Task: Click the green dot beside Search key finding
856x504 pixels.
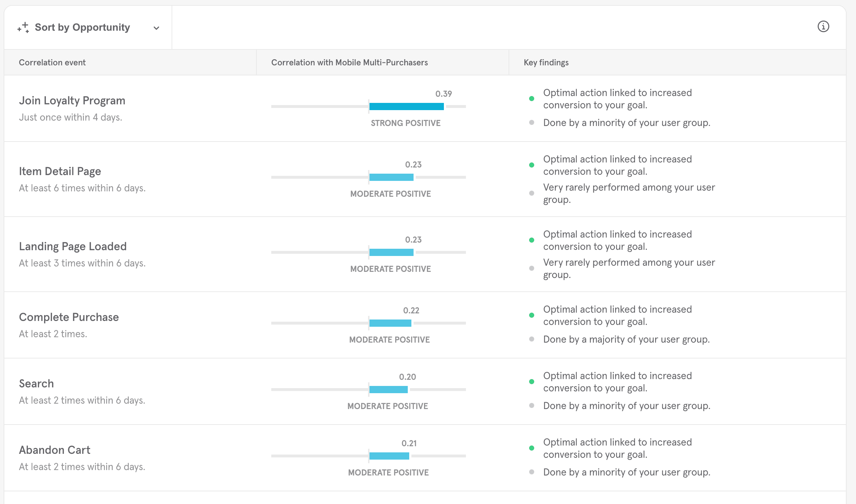Action: 532,381
